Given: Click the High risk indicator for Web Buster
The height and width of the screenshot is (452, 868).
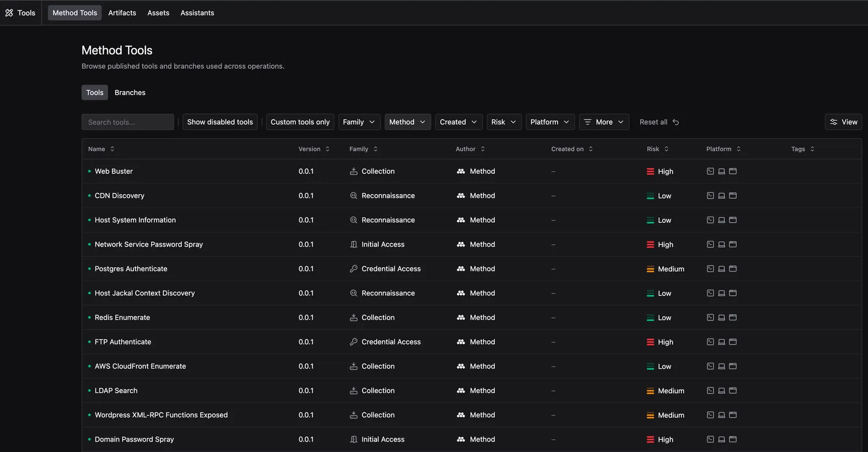Looking at the screenshot, I should pyautogui.click(x=660, y=171).
